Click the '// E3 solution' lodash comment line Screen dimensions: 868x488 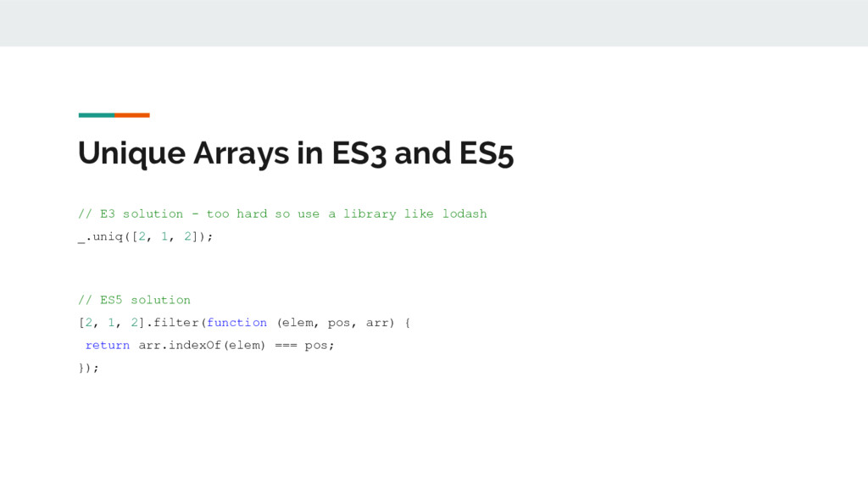click(x=282, y=214)
